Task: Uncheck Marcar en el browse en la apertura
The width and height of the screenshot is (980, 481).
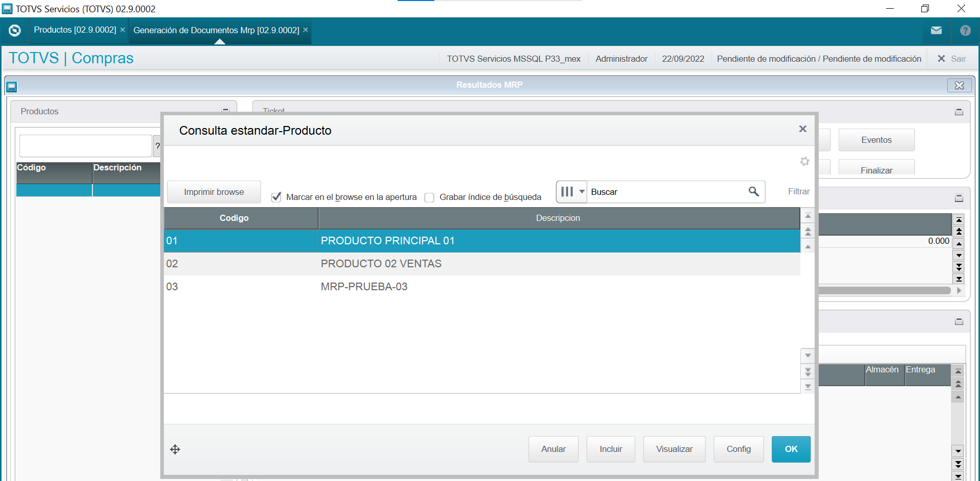Action: click(x=276, y=197)
